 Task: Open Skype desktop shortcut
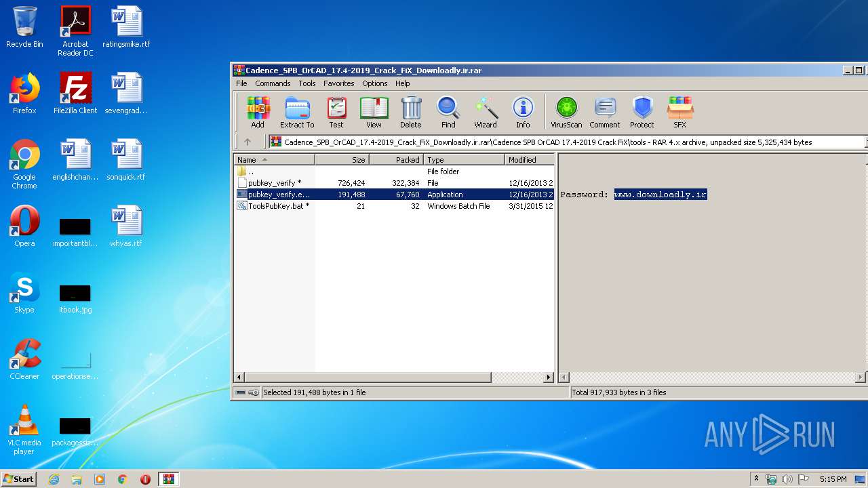[x=24, y=293]
